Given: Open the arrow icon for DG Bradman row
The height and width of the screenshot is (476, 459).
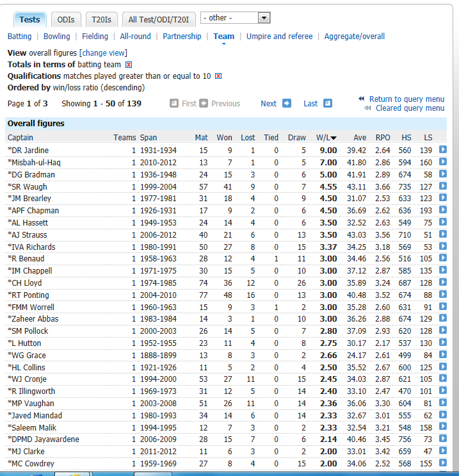Looking at the screenshot, I should point(443,174).
